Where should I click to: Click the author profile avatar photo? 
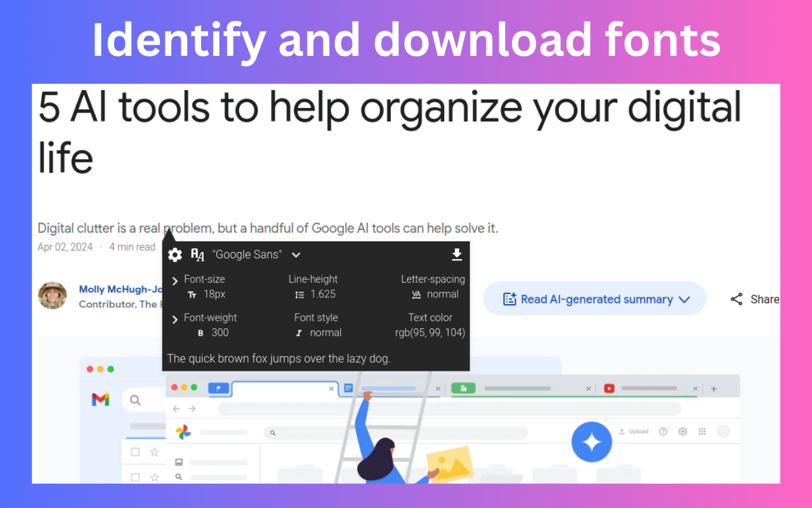point(52,296)
